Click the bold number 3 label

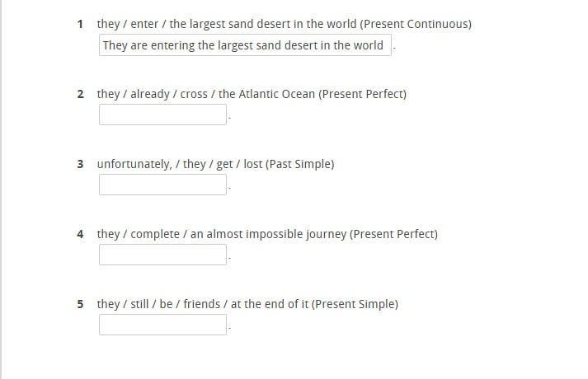click(80, 164)
